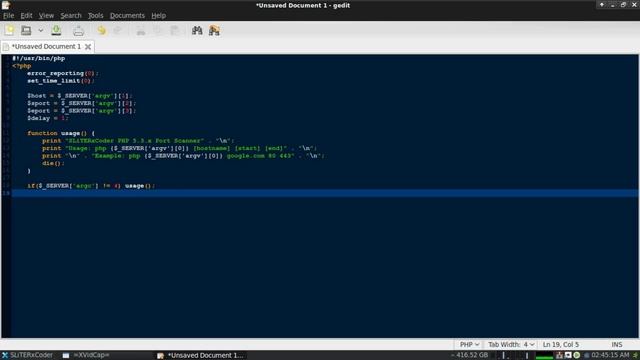Click the function usage() declaration
Screen dimensions: 640x360
tap(61, 133)
